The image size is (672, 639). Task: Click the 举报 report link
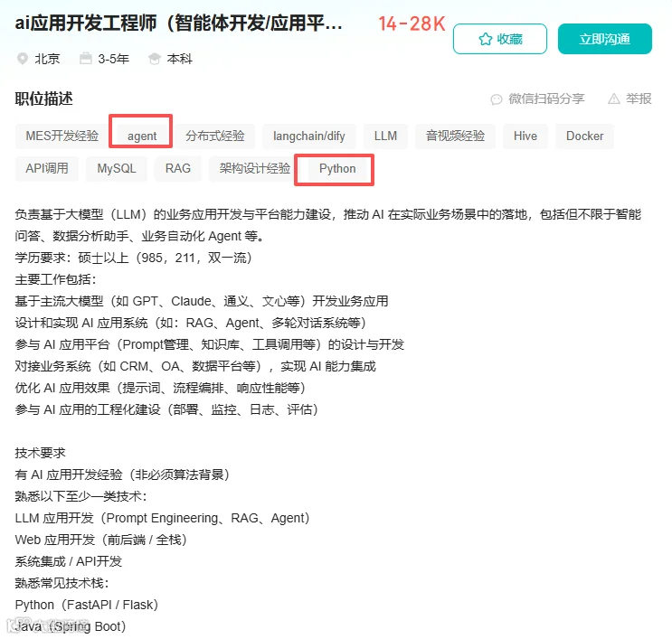click(639, 99)
